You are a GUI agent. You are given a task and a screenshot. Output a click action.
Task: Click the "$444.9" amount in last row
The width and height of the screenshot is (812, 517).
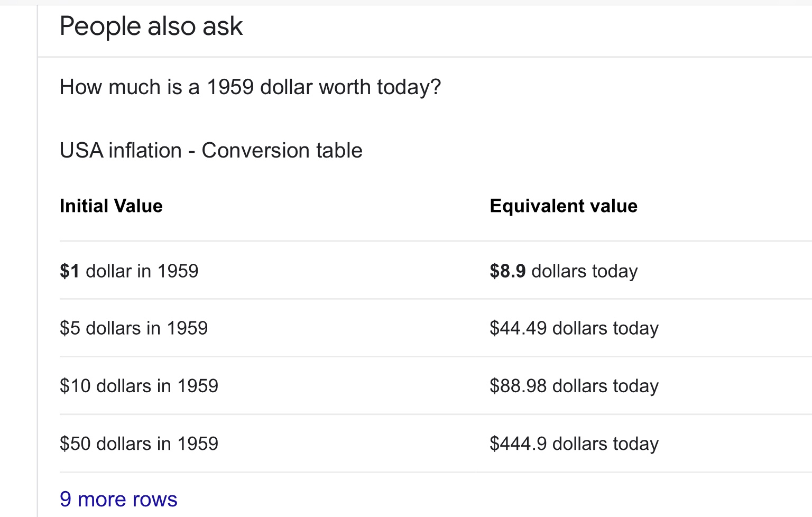(x=518, y=444)
